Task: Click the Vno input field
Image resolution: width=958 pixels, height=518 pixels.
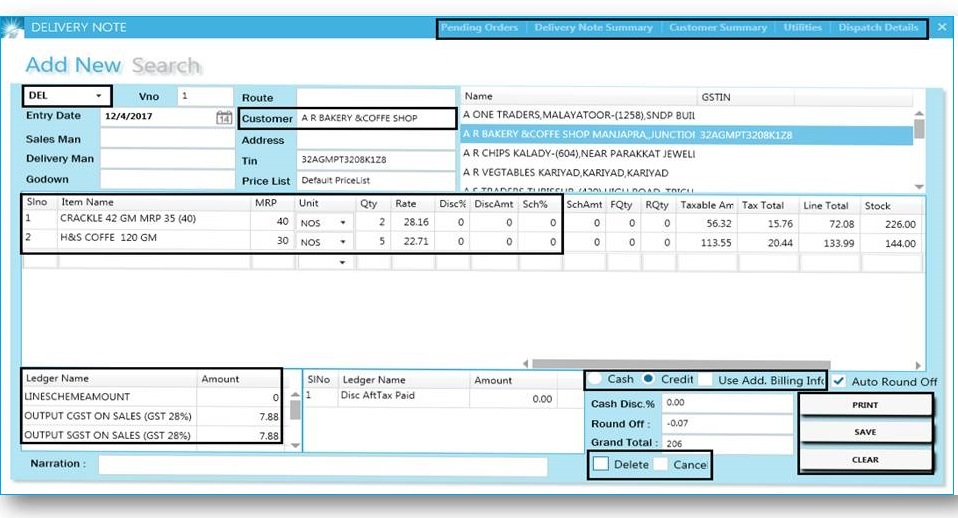Action: click(205, 96)
